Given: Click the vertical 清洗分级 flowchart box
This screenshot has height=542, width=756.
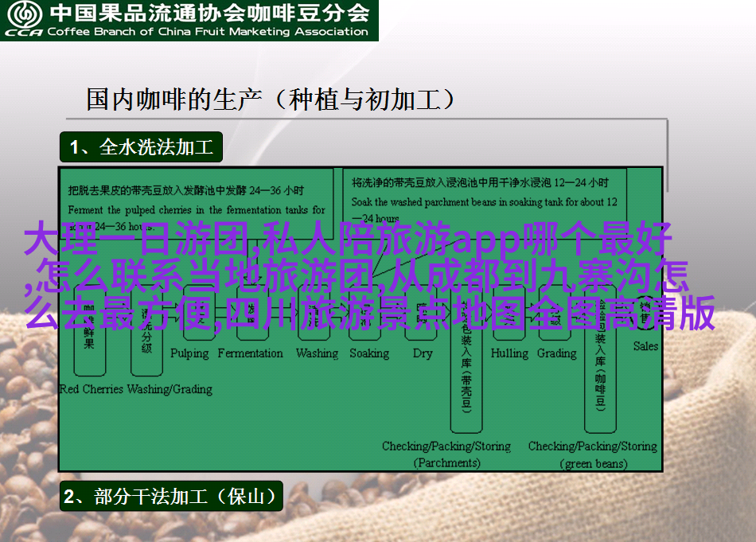Looking at the screenshot, I should point(146,329).
